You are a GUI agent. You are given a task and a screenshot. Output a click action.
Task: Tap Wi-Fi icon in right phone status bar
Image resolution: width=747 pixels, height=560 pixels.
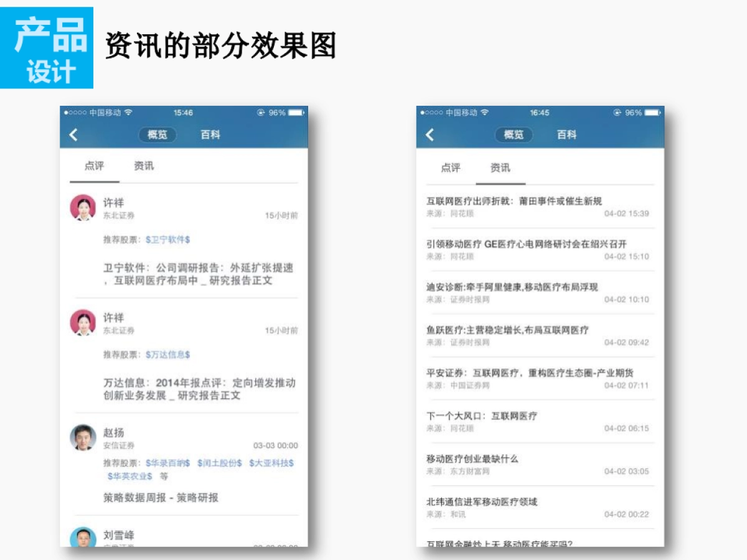(485, 113)
